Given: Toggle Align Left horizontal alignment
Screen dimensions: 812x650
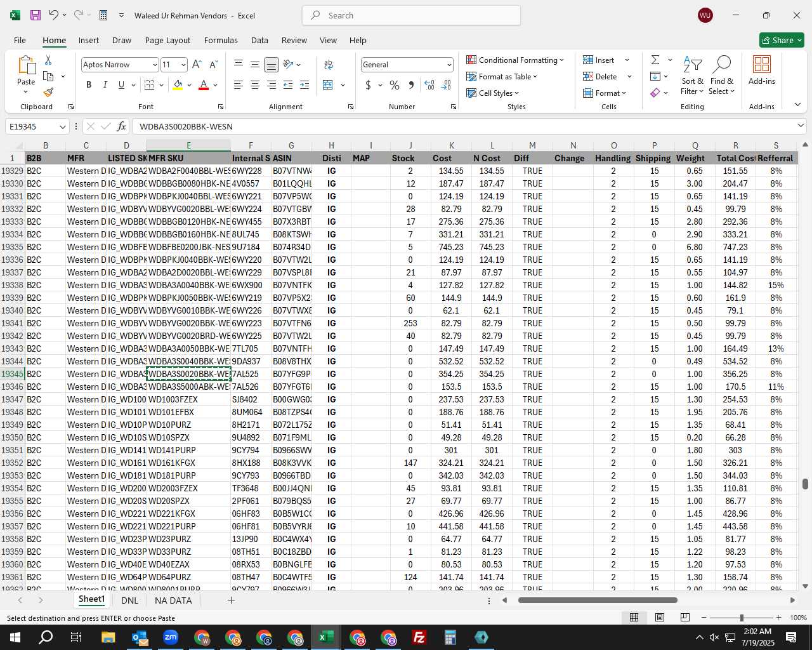Looking at the screenshot, I should [x=239, y=85].
